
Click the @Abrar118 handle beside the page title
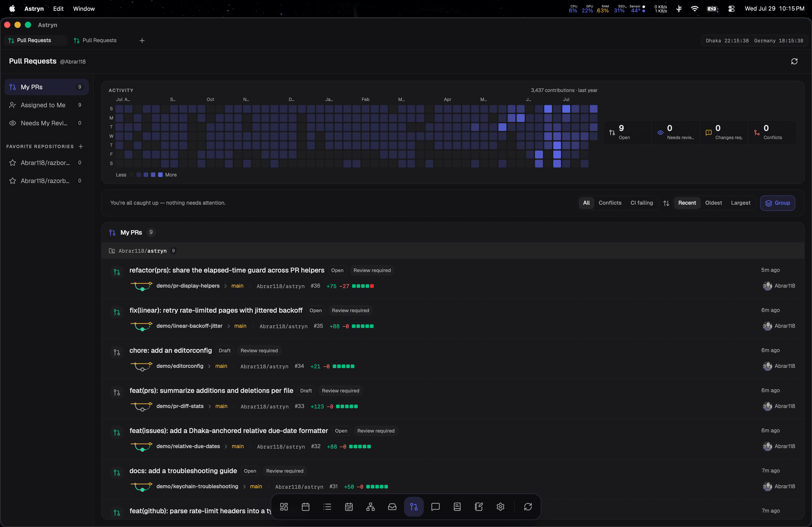coord(73,62)
